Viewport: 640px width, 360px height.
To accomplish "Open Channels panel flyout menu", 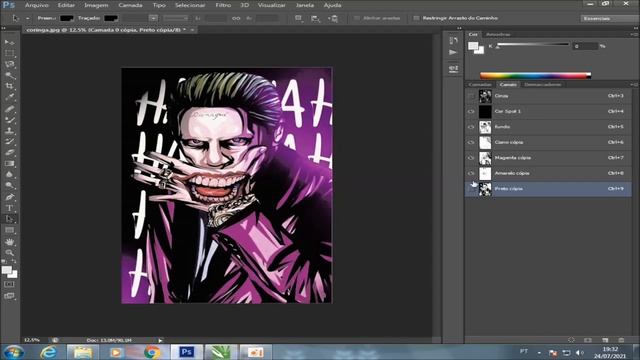I will (633, 84).
